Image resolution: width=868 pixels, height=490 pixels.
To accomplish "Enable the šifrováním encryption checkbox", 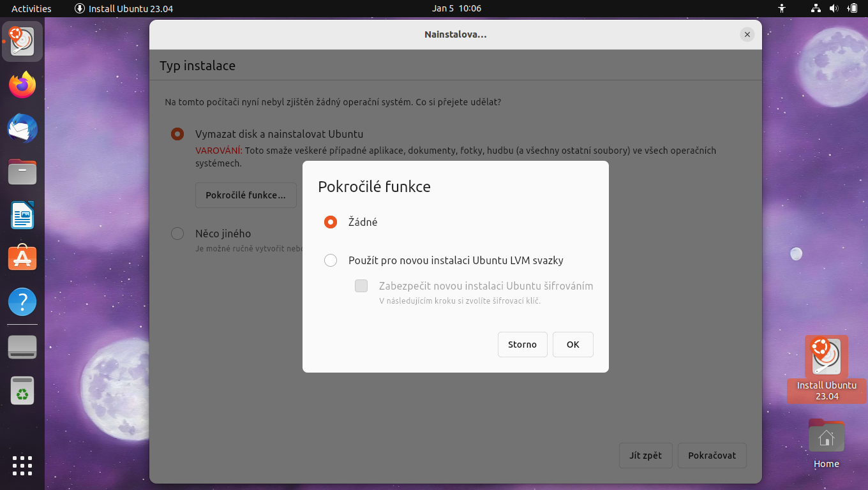I will pos(361,286).
